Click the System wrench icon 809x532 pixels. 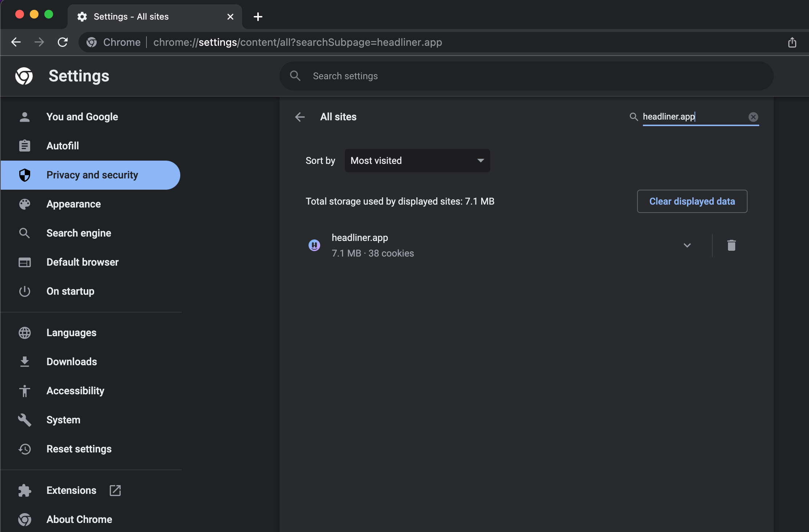point(25,420)
